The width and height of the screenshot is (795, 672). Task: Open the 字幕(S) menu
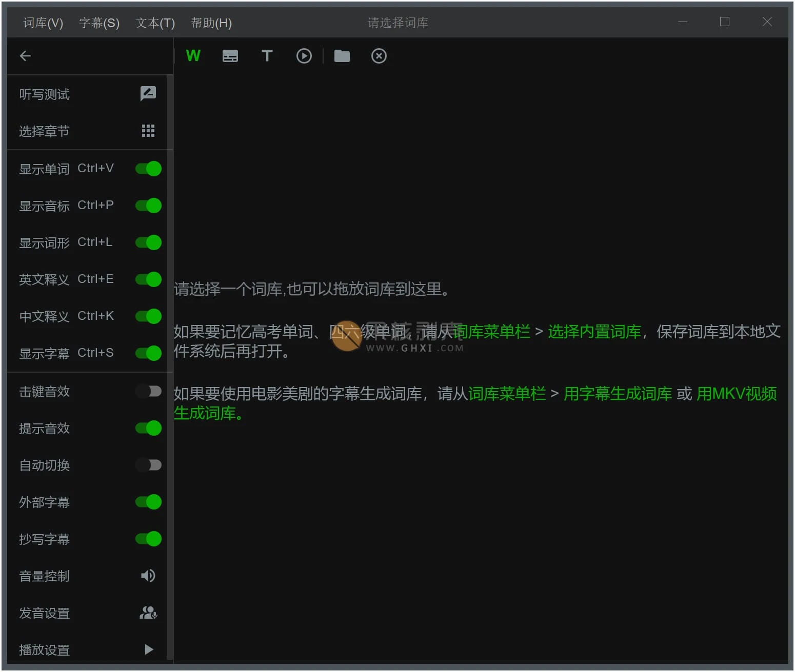[x=99, y=23]
